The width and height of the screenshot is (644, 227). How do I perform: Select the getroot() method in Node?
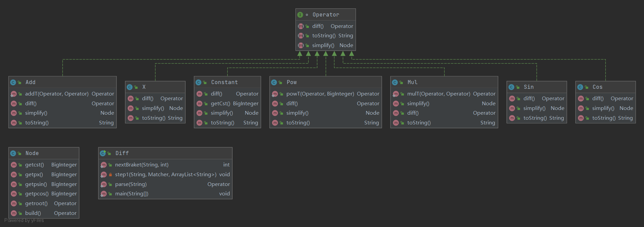click(36, 203)
